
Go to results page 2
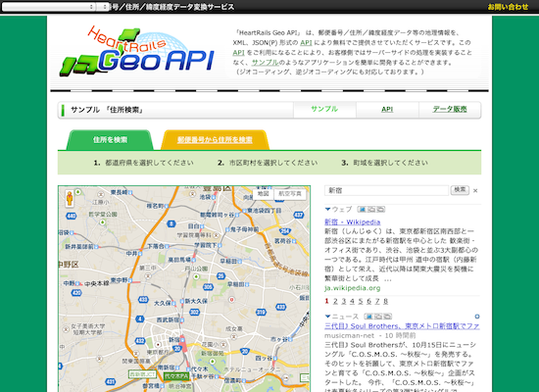(335, 301)
